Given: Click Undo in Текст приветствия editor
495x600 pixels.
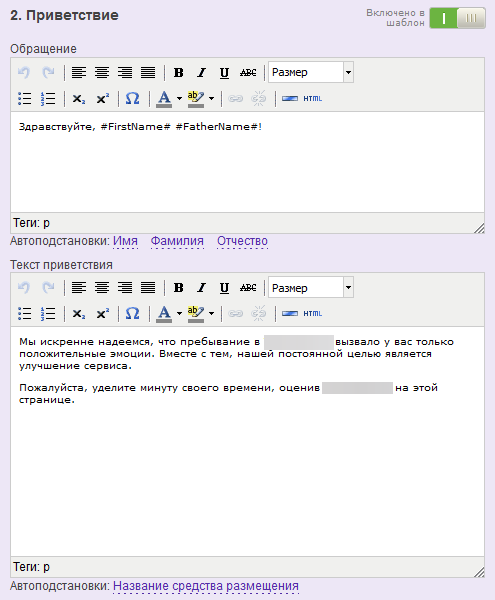Looking at the screenshot, I should click(x=24, y=287).
